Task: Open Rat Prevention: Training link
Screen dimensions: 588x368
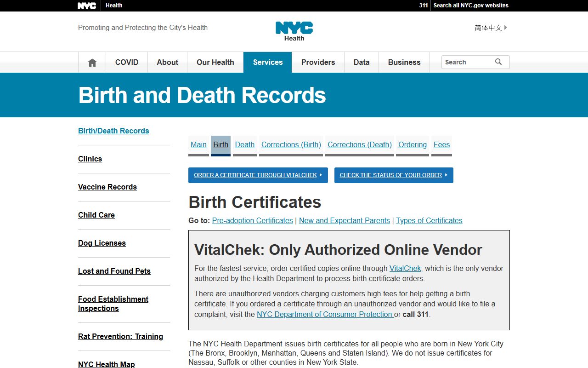Action: click(120, 336)
